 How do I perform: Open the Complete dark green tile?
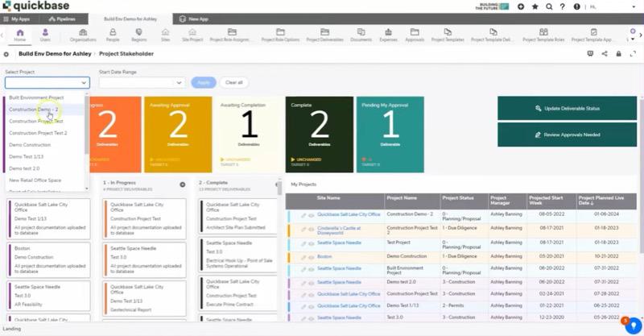(319, 135)
